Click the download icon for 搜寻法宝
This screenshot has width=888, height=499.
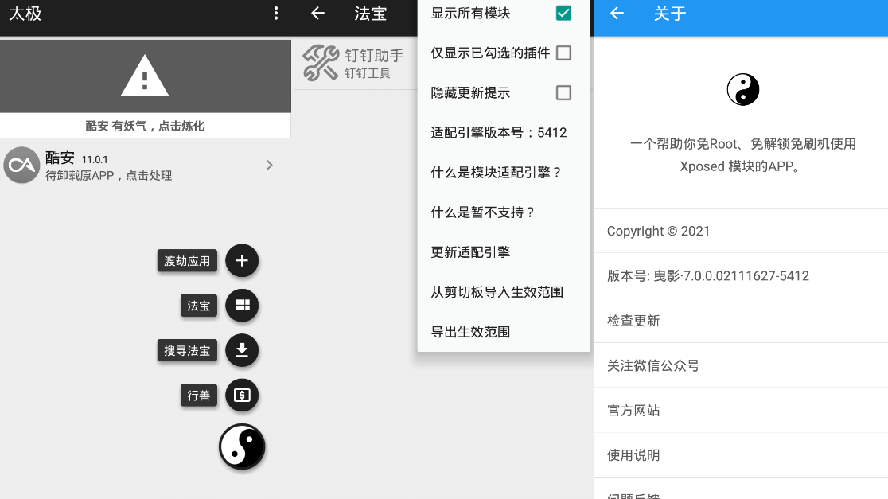pos(242,350)
